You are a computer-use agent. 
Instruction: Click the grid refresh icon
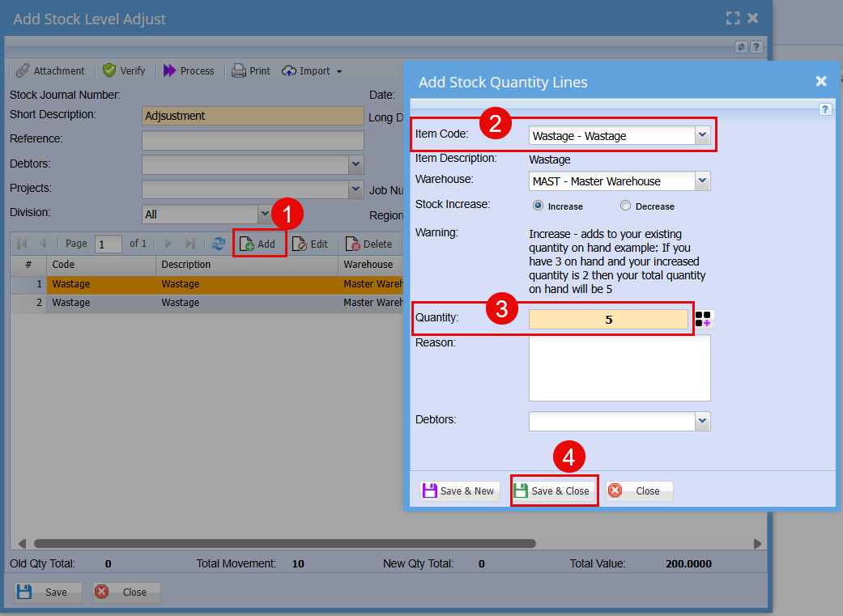pyautogui.click(x=219, y=244)
